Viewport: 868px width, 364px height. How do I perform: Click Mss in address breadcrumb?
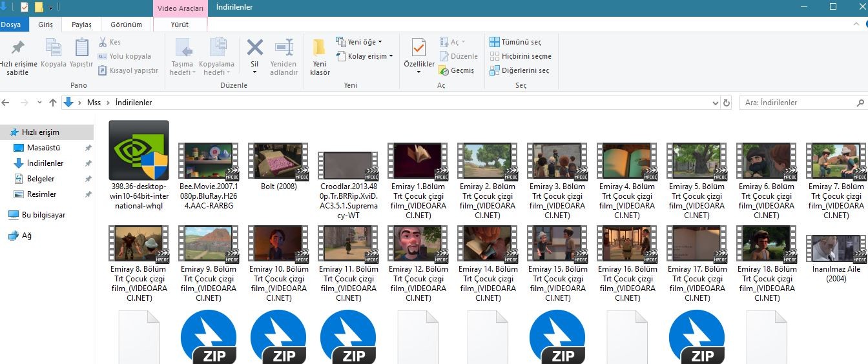click(x=94, y=103)
